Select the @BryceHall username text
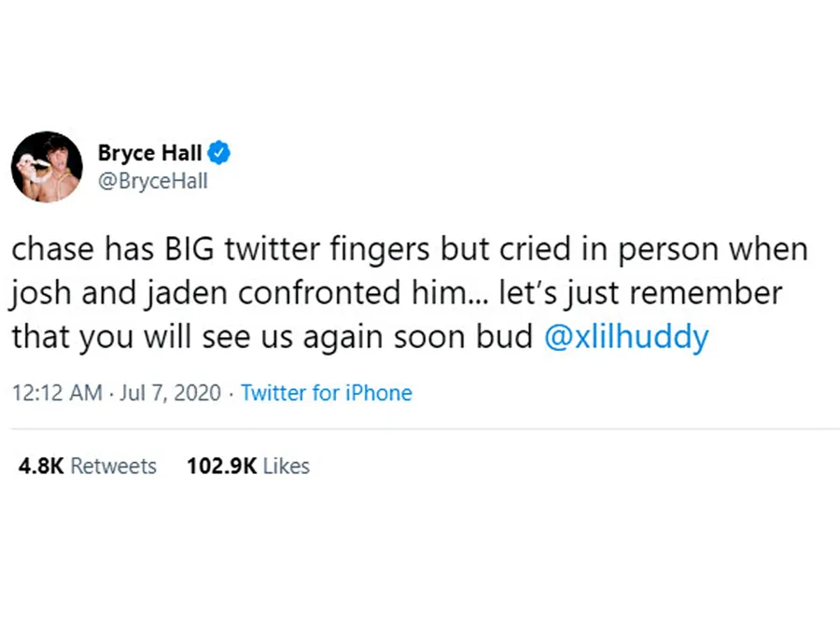 pyautogui.click(x=152, y=181)
